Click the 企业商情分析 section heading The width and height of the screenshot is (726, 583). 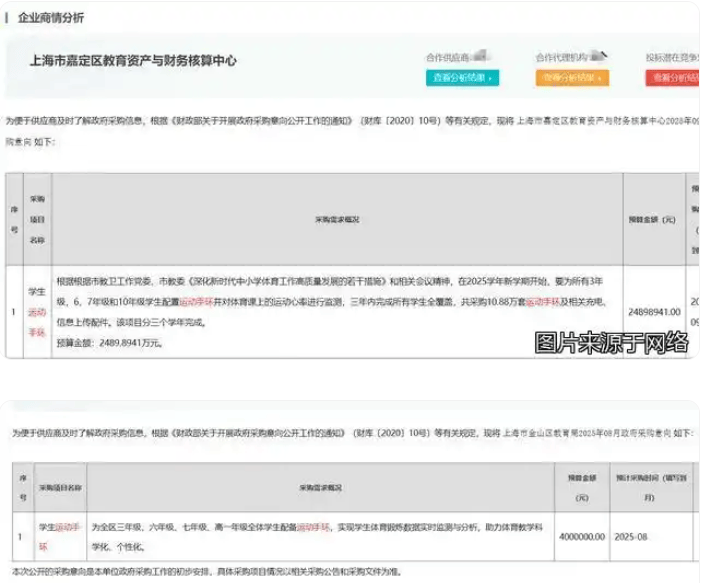point(51,18)
